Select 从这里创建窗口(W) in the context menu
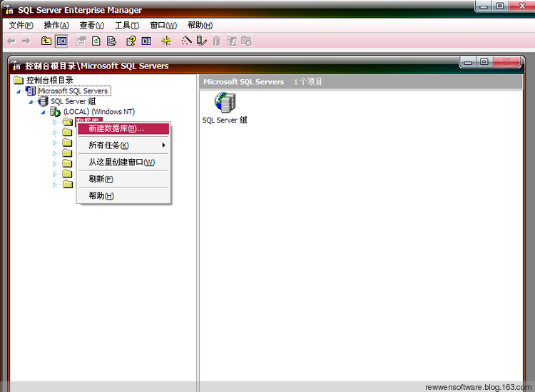Viewport: 535px width, 392px height. click(123, 162)
